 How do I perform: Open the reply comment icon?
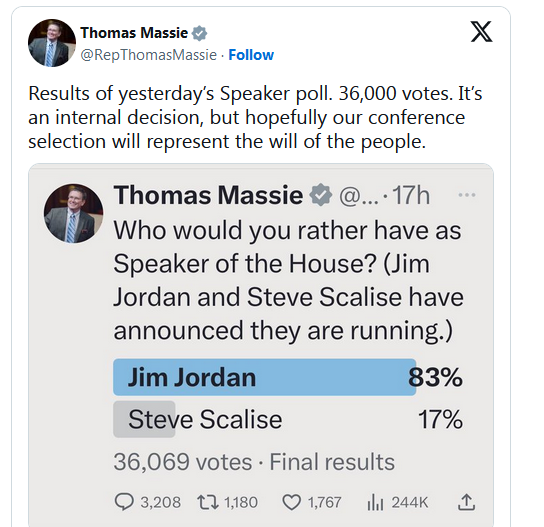[x=124, y=502]
